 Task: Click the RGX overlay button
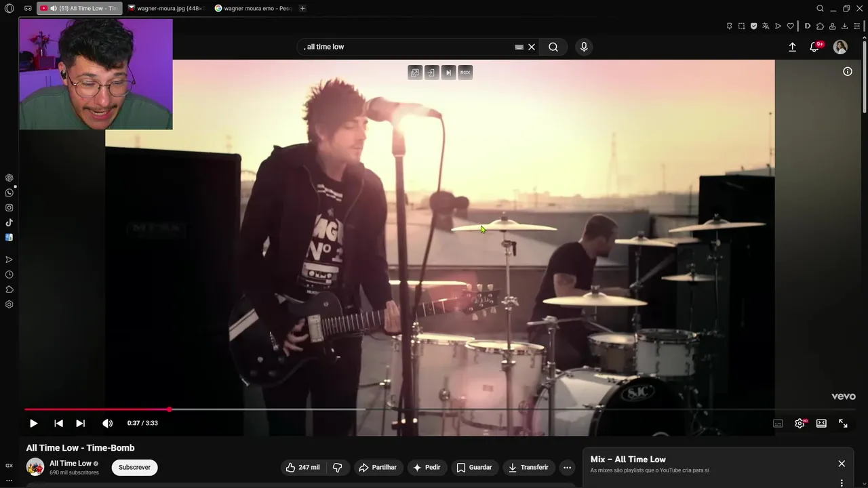[x=465, y=73]
